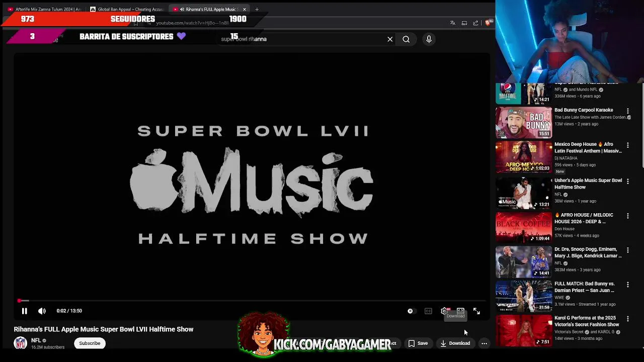This screenshot has height=362, width=644.
Task: Click the Download button below the video
Action: pos(455,343)
